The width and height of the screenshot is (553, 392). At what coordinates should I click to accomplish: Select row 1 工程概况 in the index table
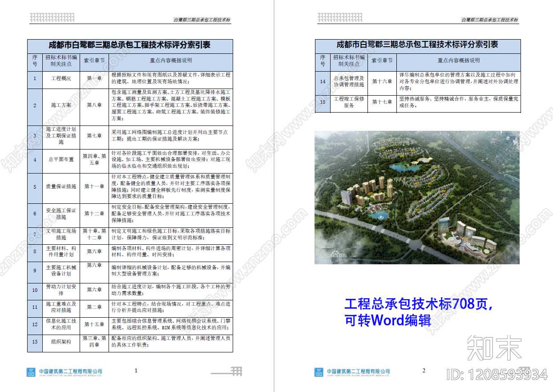click(x=61, y=79)
